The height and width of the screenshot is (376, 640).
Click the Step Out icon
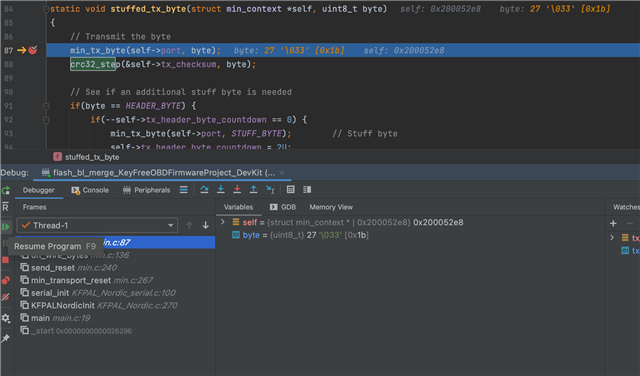pos(253,189)
